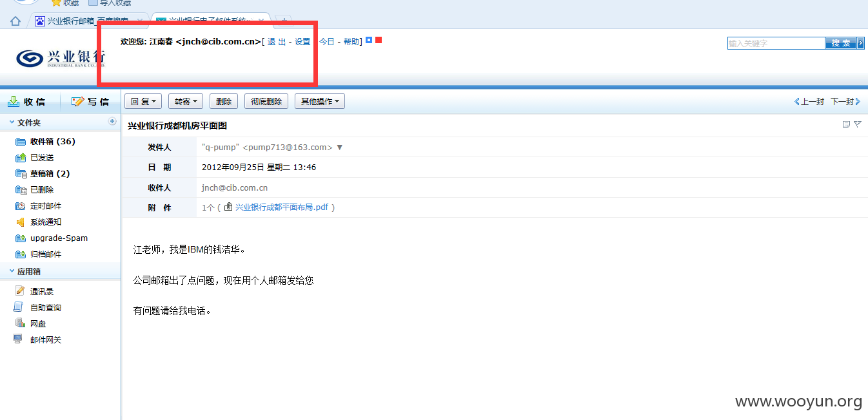Open the 已删除 deleted folder
Viewport: 868px width, 420px height.
pyautogui.click(x=35, y=190)
